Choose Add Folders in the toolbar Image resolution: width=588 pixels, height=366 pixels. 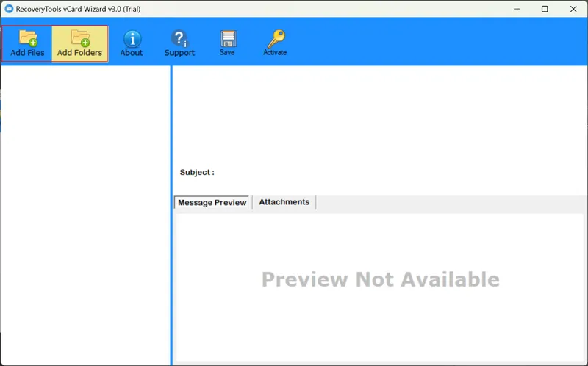(79, 43)
